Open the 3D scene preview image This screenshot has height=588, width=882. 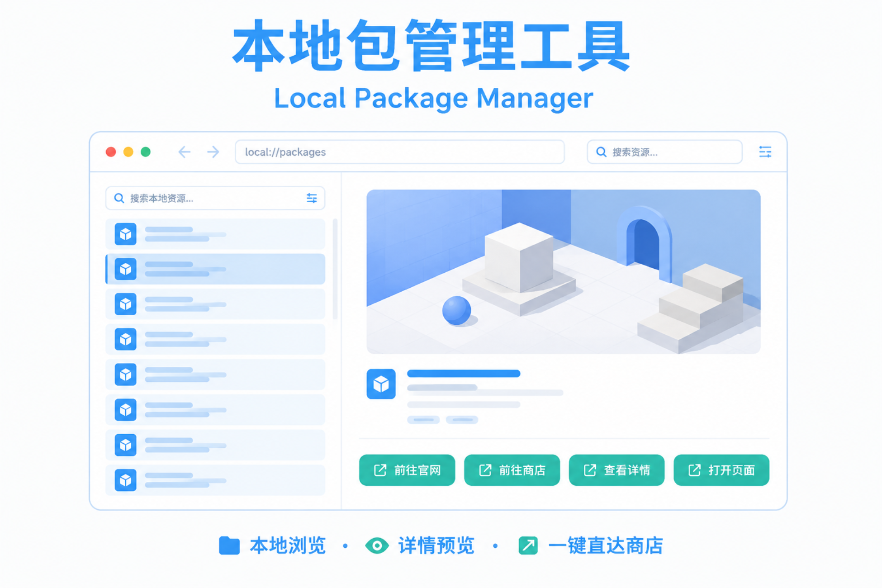[x=564, y=271]
